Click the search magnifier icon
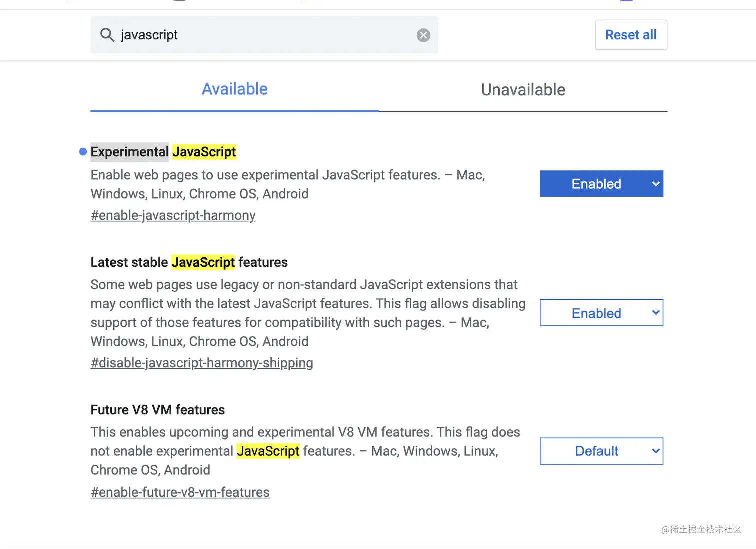The image size is (756, 549). (107, 35)
